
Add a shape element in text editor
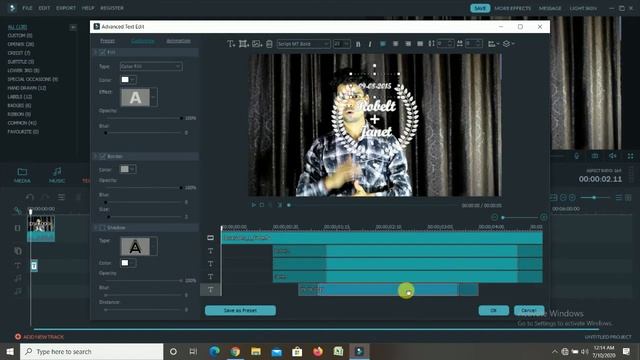click(244, 44)
